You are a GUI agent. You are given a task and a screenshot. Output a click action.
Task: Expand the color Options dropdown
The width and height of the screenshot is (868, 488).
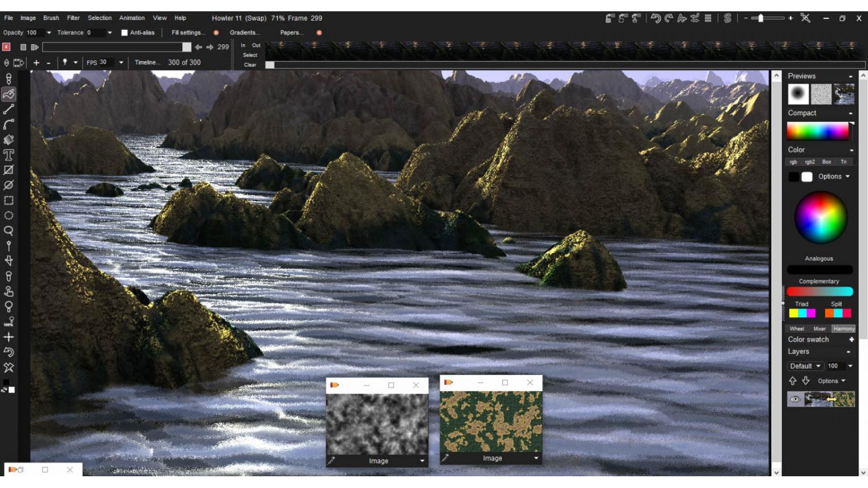coord(834,177)
